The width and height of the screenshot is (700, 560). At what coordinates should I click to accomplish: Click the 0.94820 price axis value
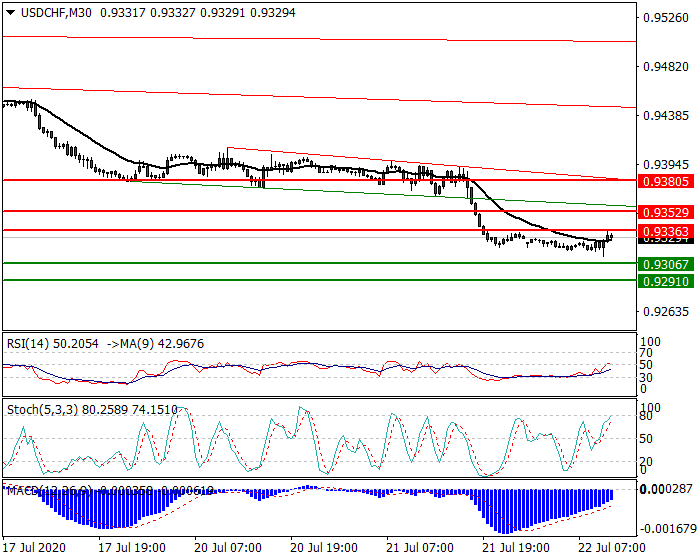coord(666,67)
